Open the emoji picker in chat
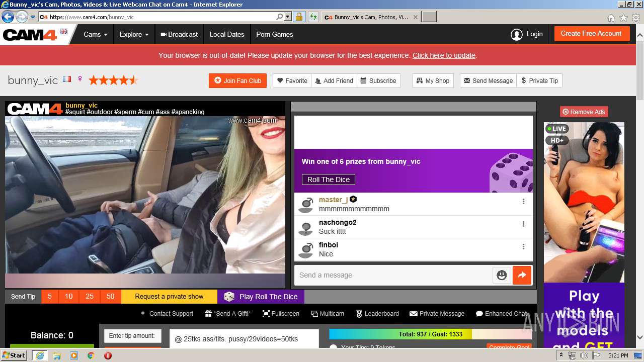 coord(502,275)
